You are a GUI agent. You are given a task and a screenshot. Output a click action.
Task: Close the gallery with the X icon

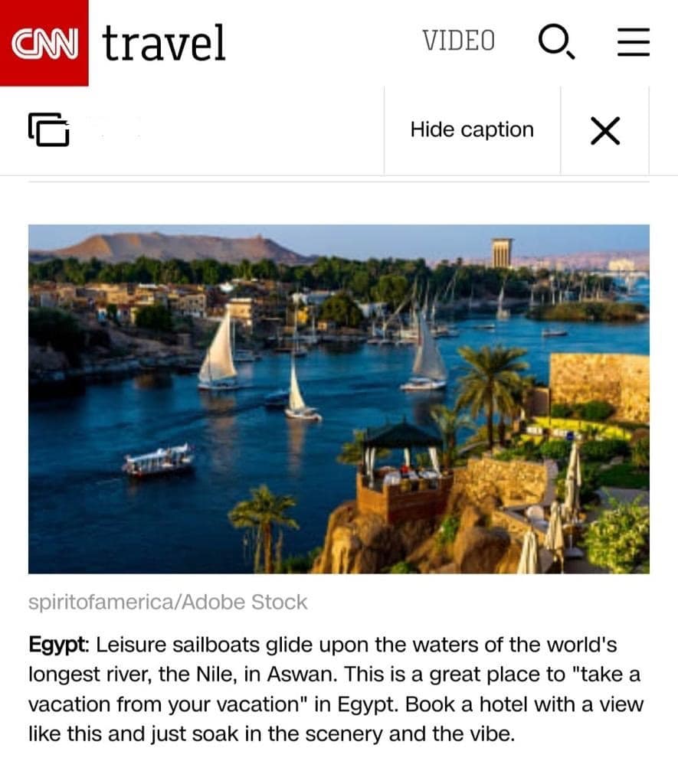pyautogui.click(x=605, y=131)
